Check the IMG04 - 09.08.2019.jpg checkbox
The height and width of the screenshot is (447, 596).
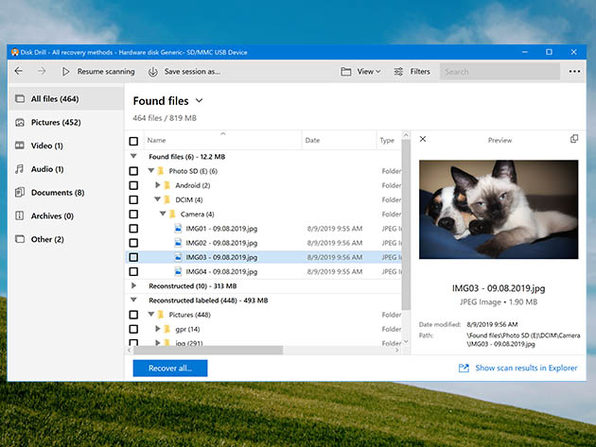(x=133, y=272)
